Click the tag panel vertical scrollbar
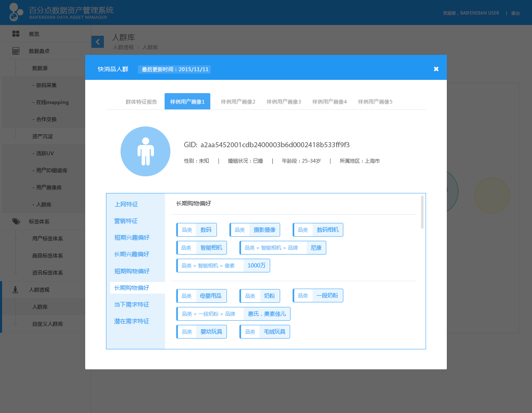532x413 pixels. click(x=422, y=212)
